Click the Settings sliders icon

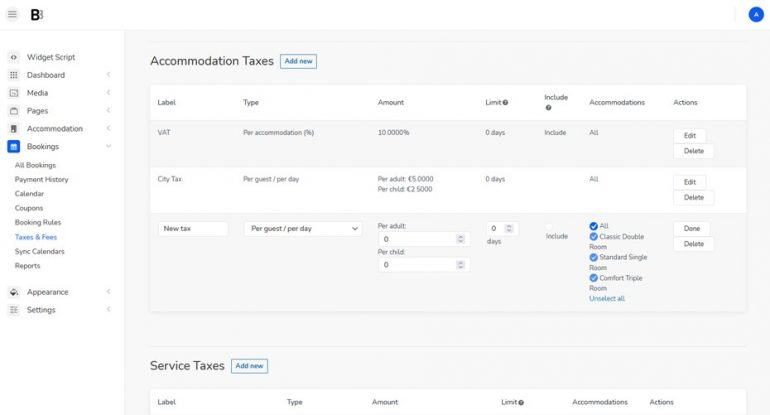click(14, 310)
